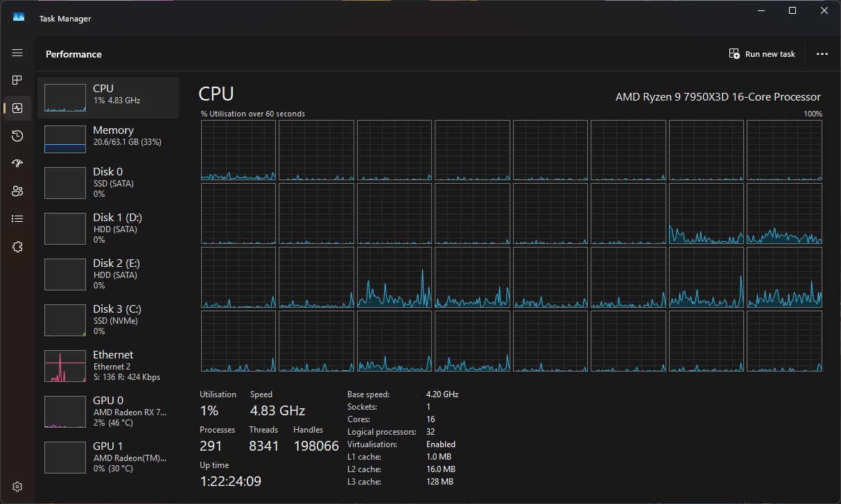Select the Performance page icon

click(x=17, y=108)
